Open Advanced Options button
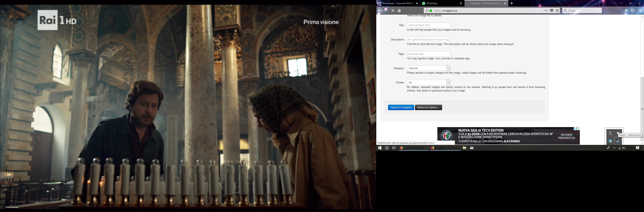Viewport: 644px width, 212px height. (x=428, y=107)
